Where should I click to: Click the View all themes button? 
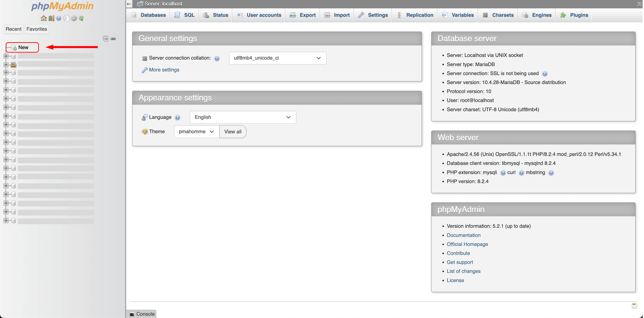[233, 132]
